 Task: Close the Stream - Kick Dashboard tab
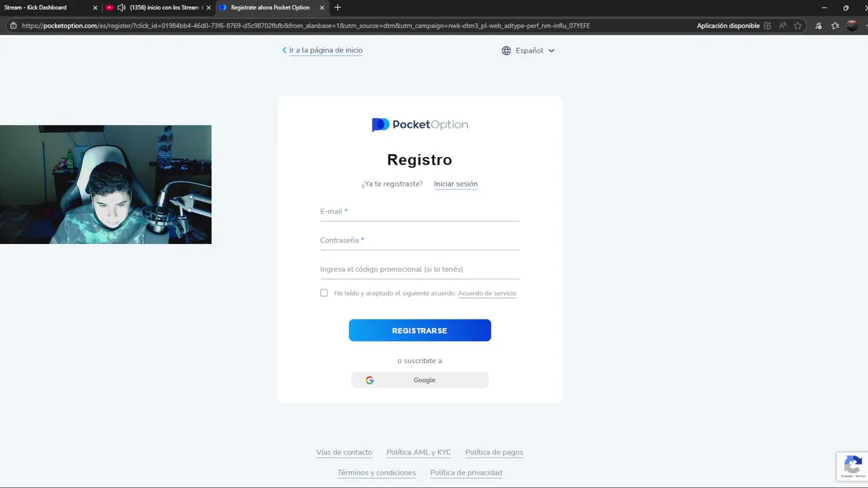point(95,7)
